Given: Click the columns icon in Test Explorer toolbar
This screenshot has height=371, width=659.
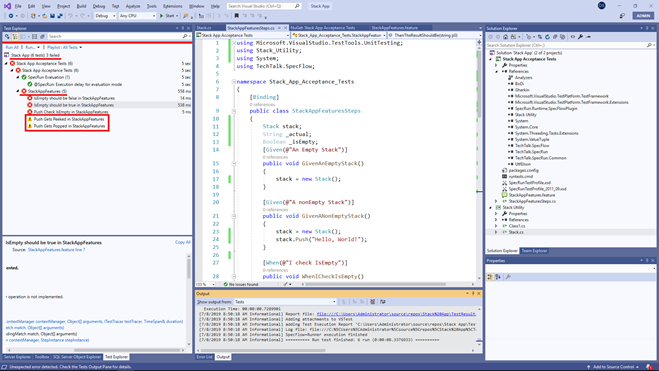Looking at the screenshot, I should (x=34, y=37).
